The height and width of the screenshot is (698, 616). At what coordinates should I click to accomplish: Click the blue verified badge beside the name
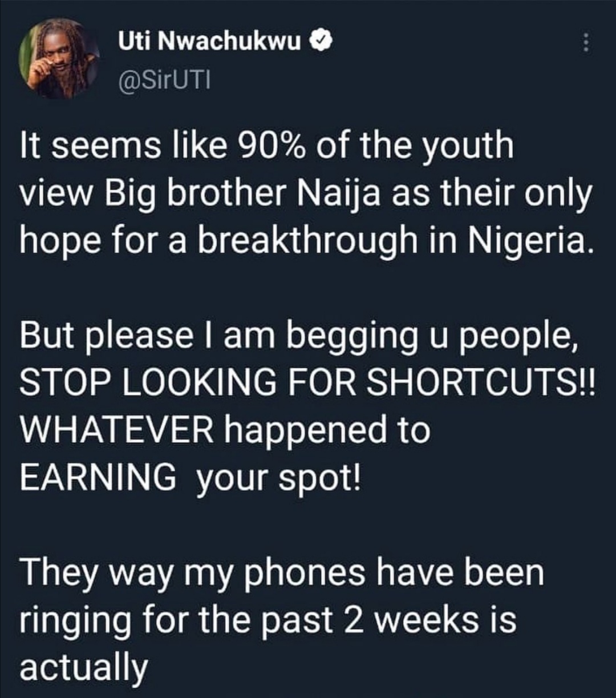pyautogui.click(x=318, y=41)
